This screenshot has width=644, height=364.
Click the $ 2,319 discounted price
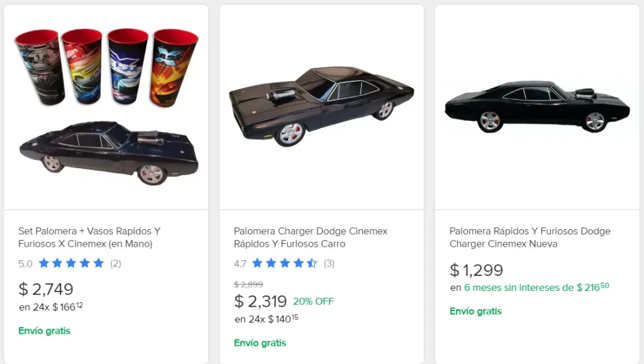[260, 302]
